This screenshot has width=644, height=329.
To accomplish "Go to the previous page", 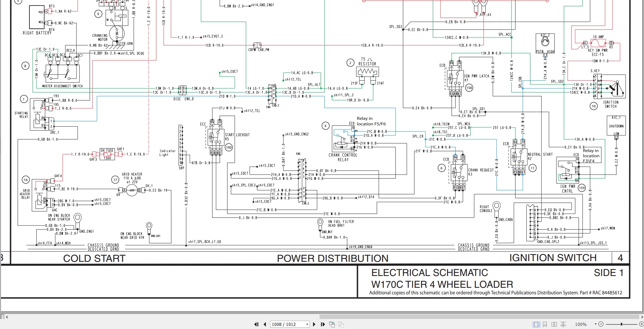I will click(x=265, y=324).
